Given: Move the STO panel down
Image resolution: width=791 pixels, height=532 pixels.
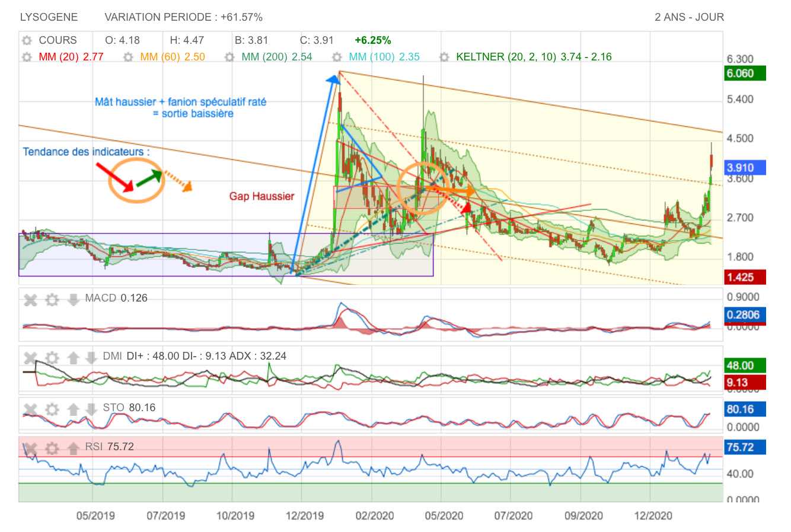Looking at the screenshot, I should 91,409.
